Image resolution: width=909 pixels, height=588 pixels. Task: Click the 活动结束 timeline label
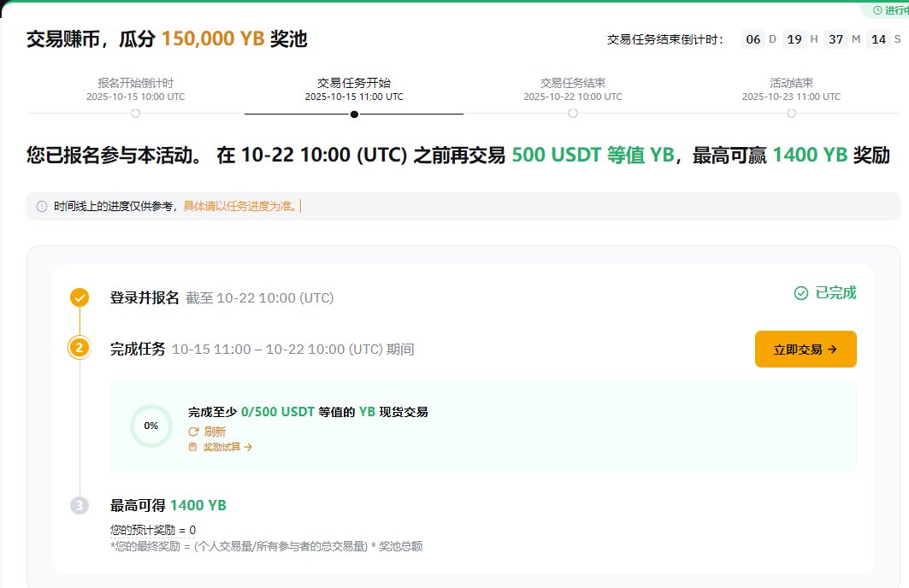pos(791,83)
